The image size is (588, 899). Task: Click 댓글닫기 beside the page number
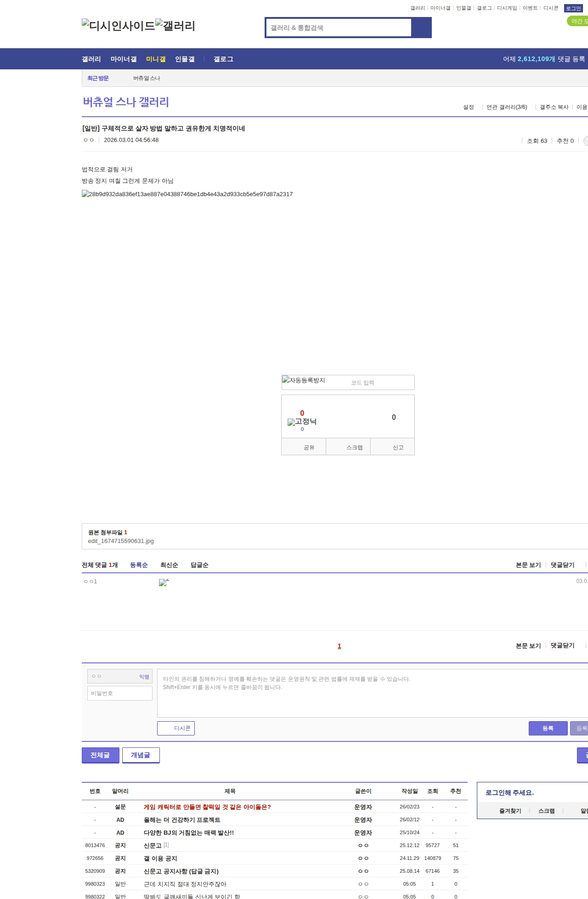tap(563, 645)
